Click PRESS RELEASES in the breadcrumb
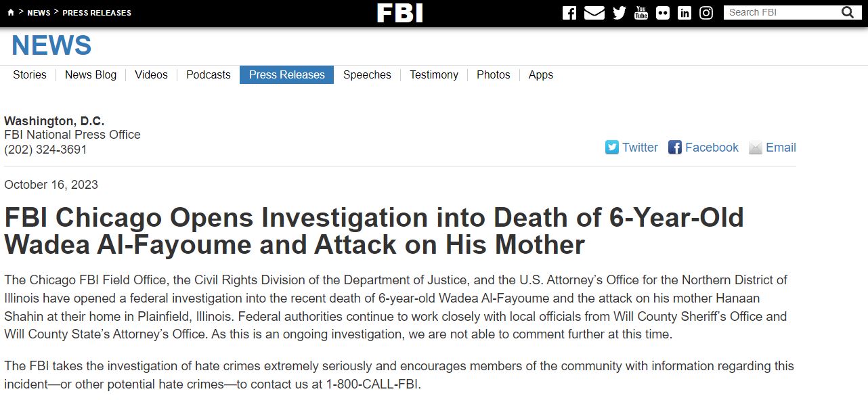868x400 pixels. click(97, 13)
